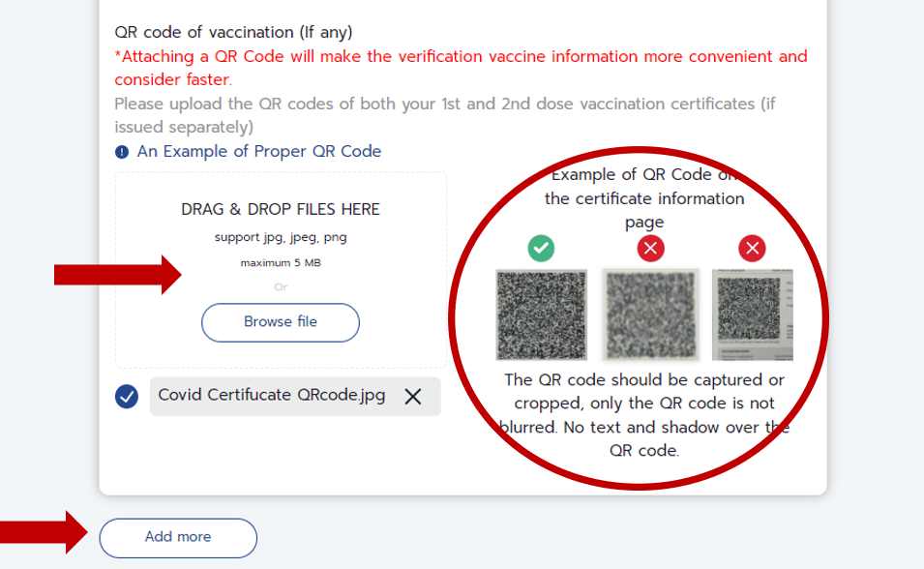Click the red X above uncropped QR code
924x569 pixels.
point(752,249)
